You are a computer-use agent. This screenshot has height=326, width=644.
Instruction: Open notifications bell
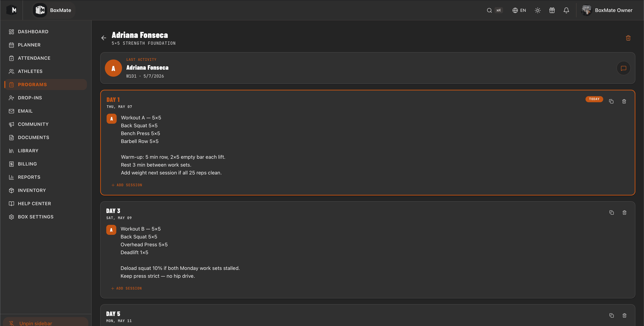tap(566, 10)
